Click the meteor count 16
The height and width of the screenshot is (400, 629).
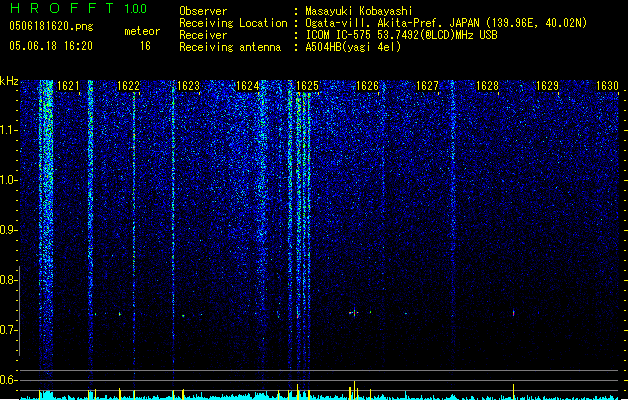[145, 46]
